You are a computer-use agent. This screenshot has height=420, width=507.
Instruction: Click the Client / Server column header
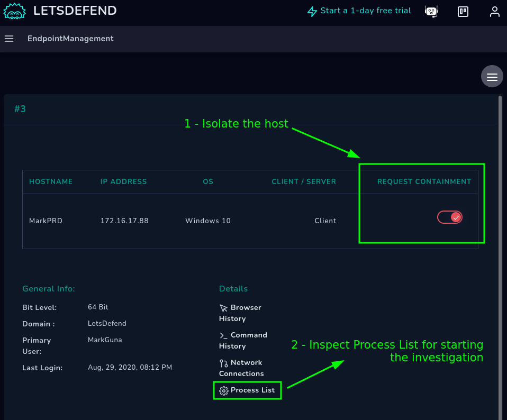pos(304,181)
